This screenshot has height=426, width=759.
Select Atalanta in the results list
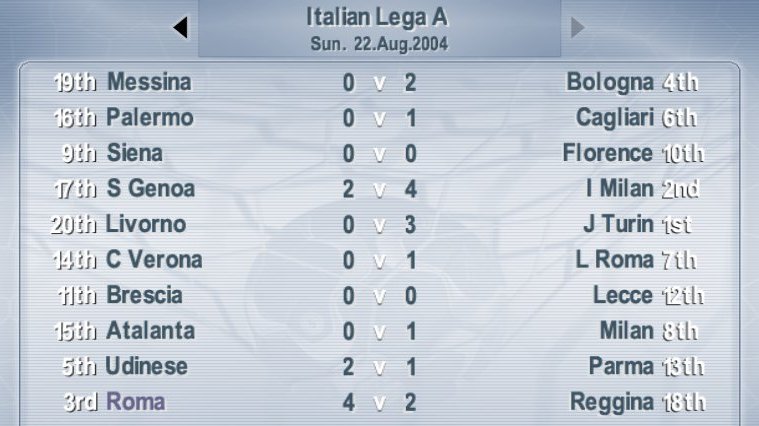coord(150,331)
